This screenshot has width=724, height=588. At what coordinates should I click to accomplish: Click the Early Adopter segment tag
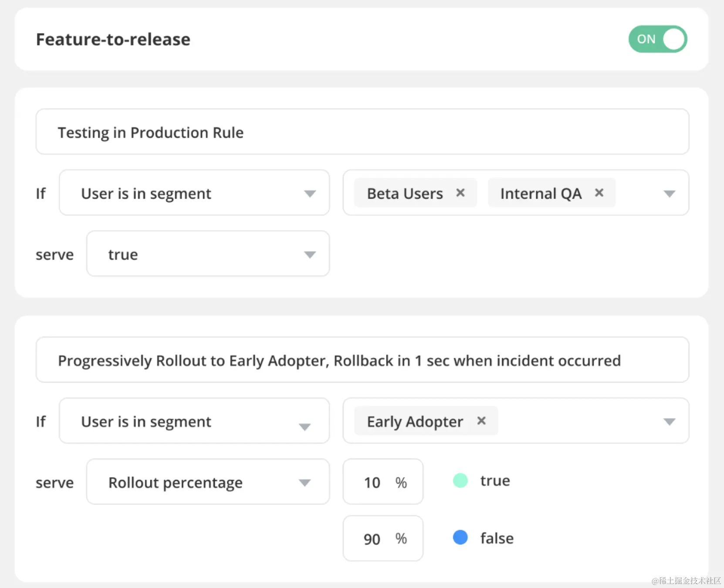click(x=415, y=421)
